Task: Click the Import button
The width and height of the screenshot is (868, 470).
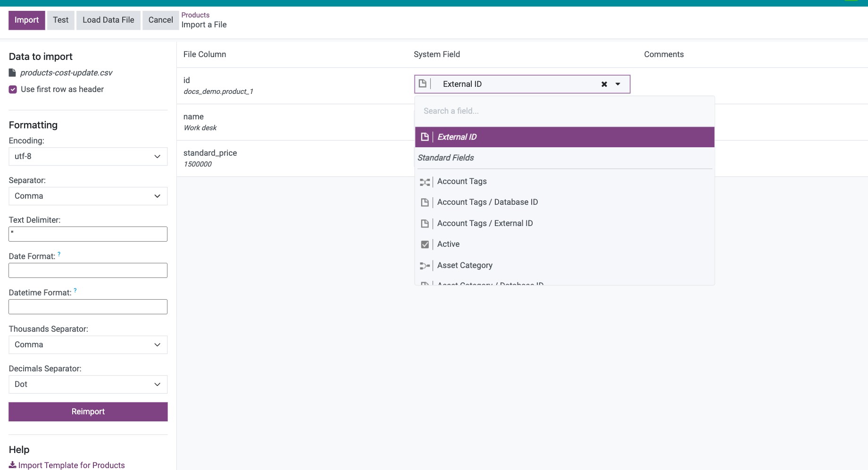Action: pos(26,20)
